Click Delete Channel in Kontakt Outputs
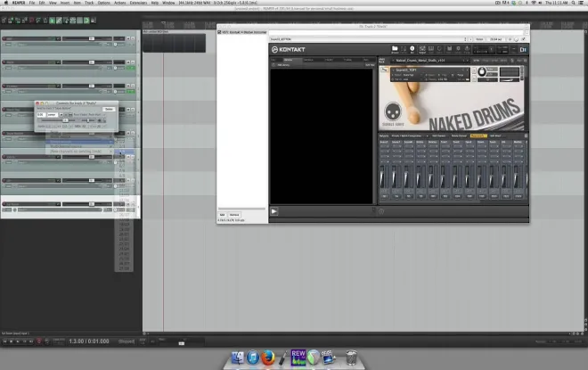This screenshot has height=370, width=588. (x=460, y=136)
